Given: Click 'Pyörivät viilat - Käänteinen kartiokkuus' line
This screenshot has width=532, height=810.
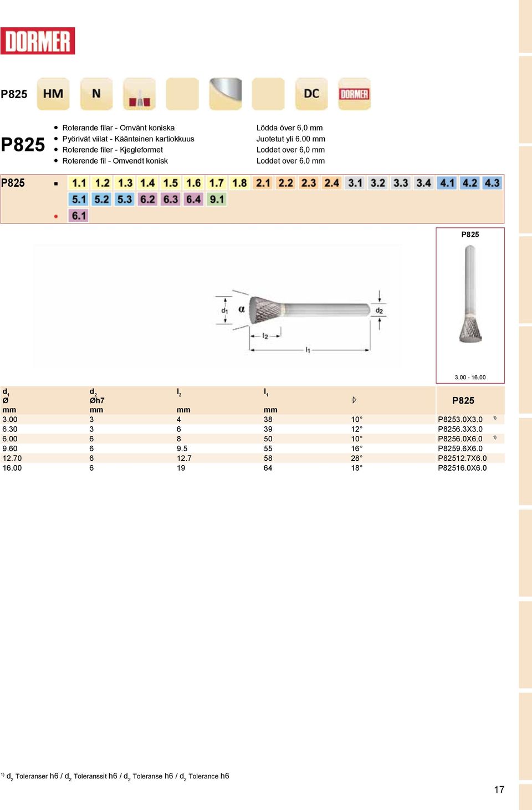Looking at the screenshot, I should tap(129, 139).
